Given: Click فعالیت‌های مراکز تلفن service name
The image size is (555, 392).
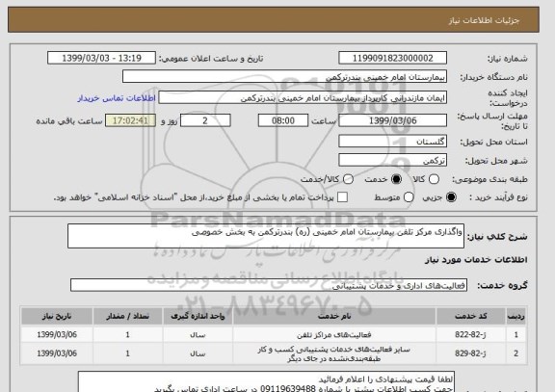Looking at the screenshot, I should [x=334, y=334].
